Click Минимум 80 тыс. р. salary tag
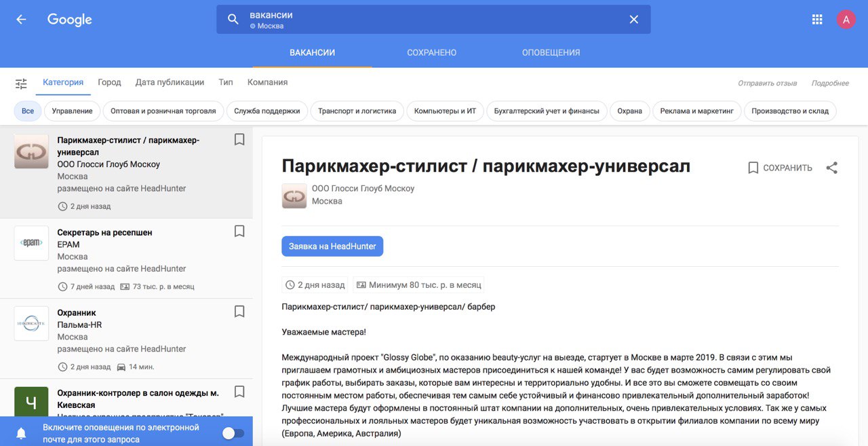This screenshot has width=868, height=446. point(419,285)
